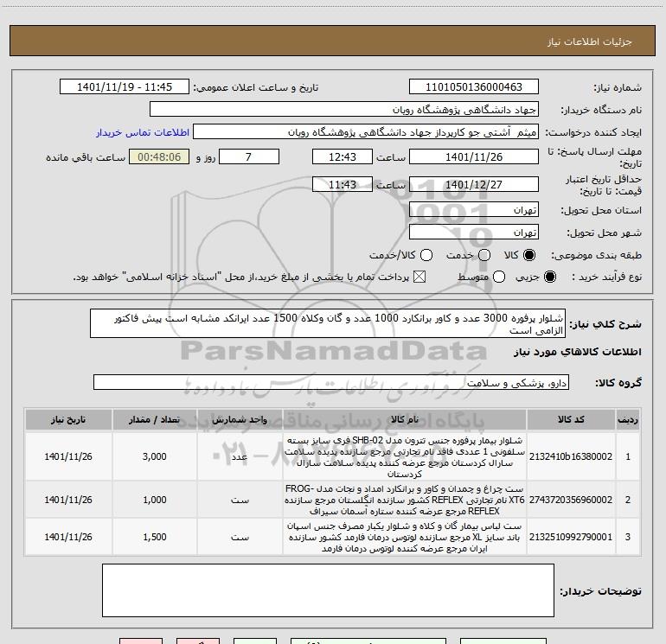Click the announcement date field 1401/11/19 - 11:45
This screenshot has height=644, width=666.
[125, 87]
